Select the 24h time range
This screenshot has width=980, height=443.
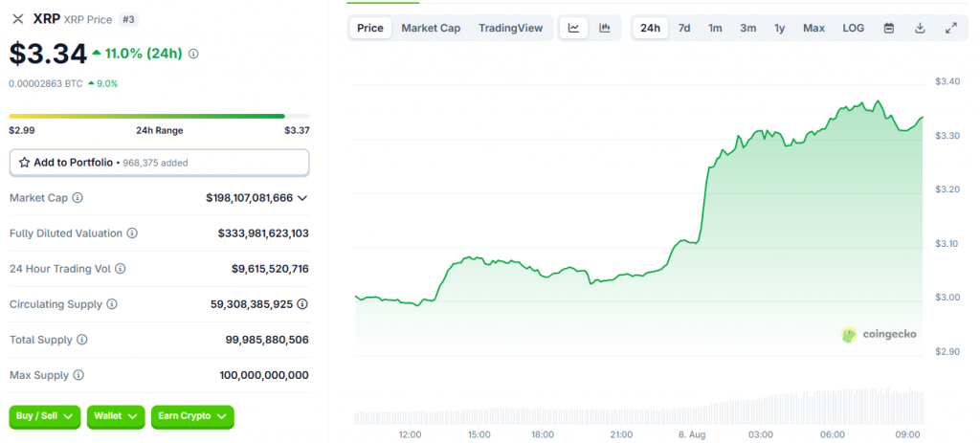(650, 28)
